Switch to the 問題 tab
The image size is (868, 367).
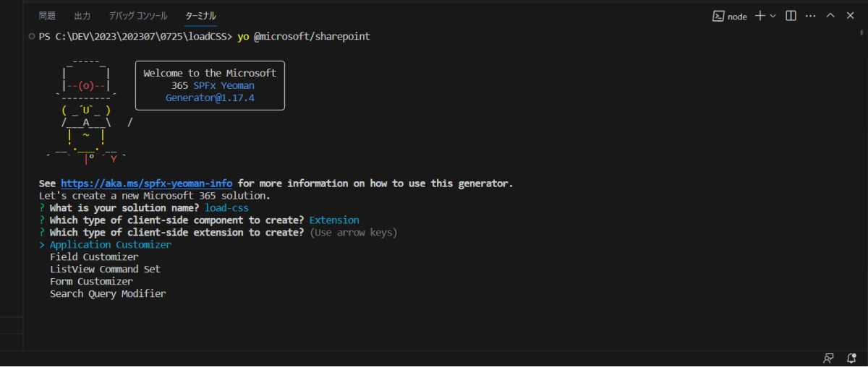tap(47, 16)
